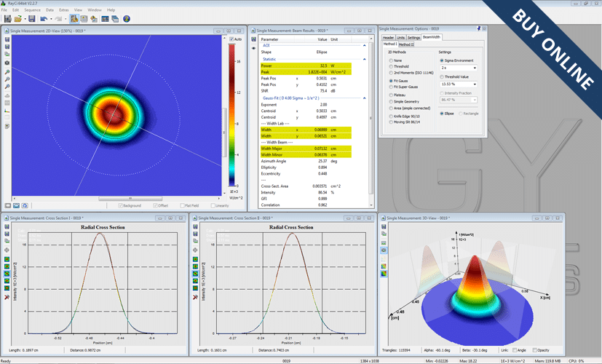Viewport: 602px width, 364px height.
Task: Select the 2nd Moments (ISO 11146) radio button
Action: (x=391, y=73)
